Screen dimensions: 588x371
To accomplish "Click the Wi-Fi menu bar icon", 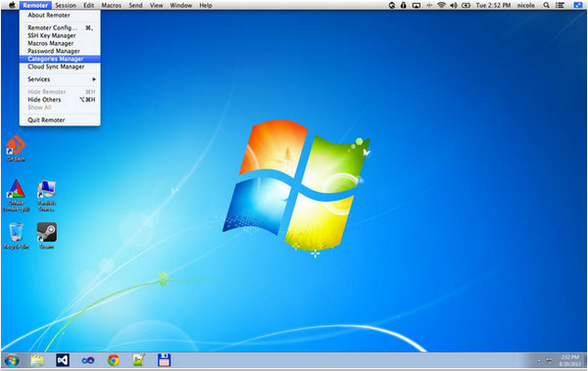I will pyautogui.click(x=441, y=5).
